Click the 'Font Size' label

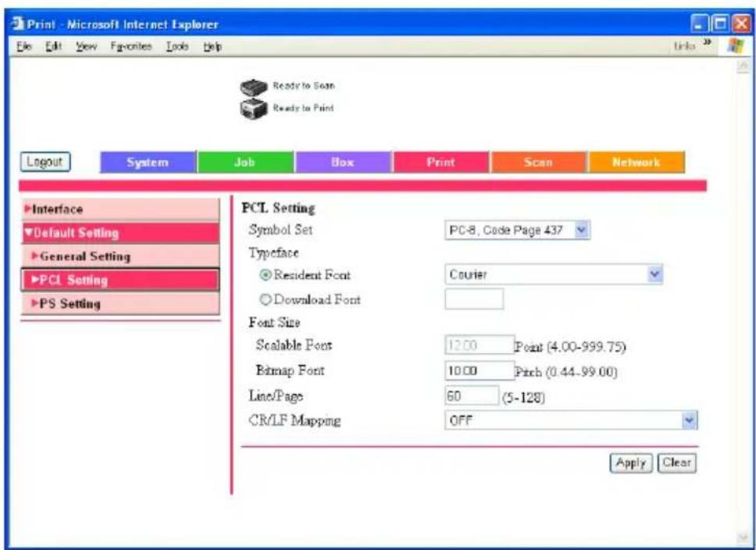point(274,323)
